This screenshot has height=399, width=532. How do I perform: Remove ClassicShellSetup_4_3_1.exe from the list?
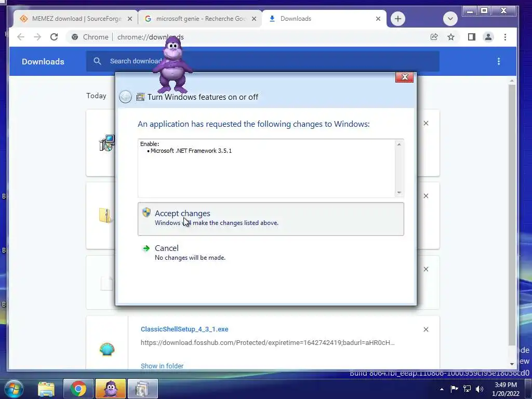[426, 329]
